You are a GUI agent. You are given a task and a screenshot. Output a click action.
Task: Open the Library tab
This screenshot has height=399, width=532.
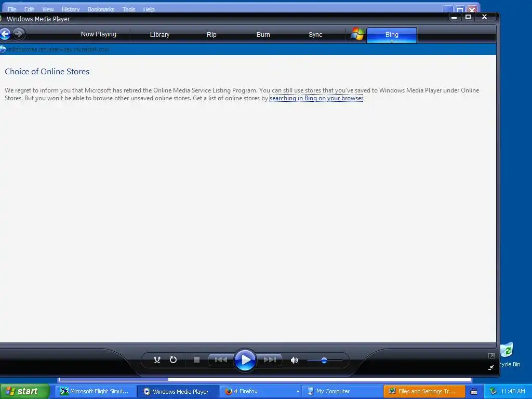[159, 35]
